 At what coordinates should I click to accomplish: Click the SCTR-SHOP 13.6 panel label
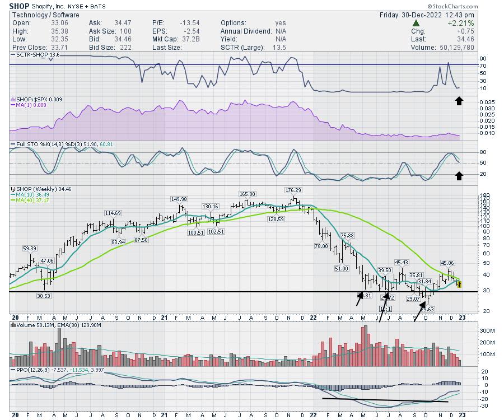coord(35,55)
